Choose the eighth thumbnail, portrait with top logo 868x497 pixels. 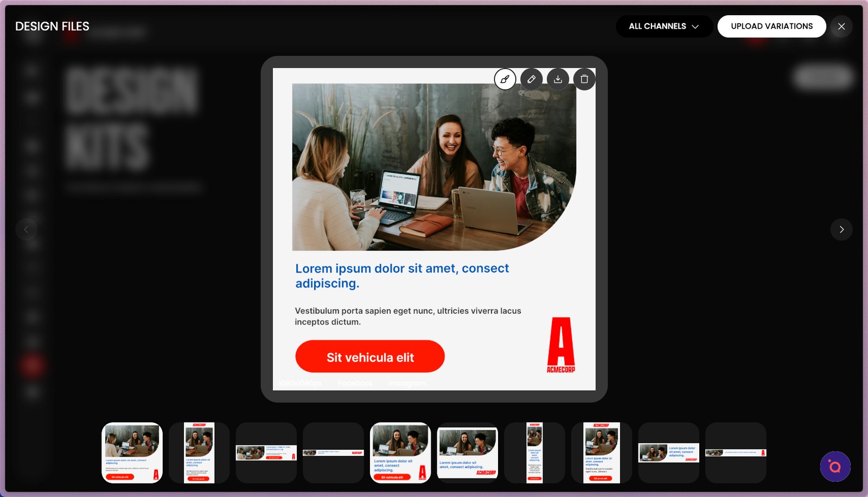(x=601, y=453)
